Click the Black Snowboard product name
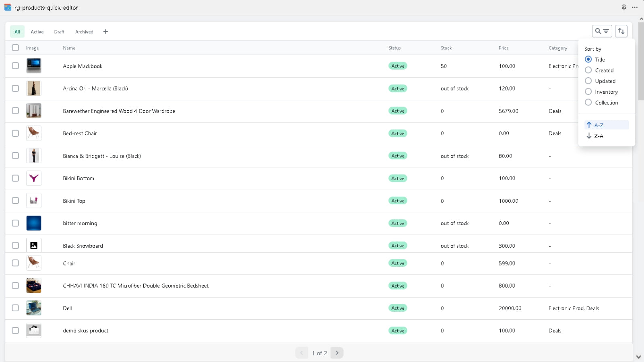The height and width of the screenshot is (362, 644). 83,246
